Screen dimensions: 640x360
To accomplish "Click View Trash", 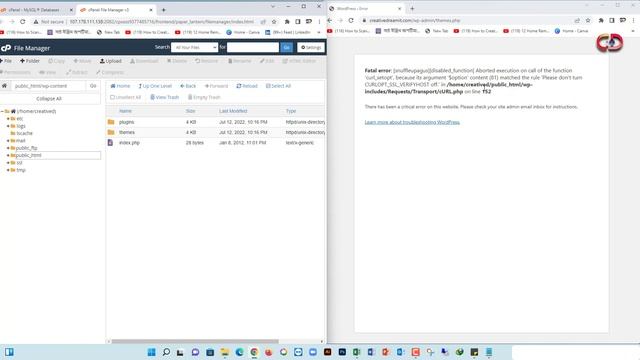I will click(x=164, y=97).
